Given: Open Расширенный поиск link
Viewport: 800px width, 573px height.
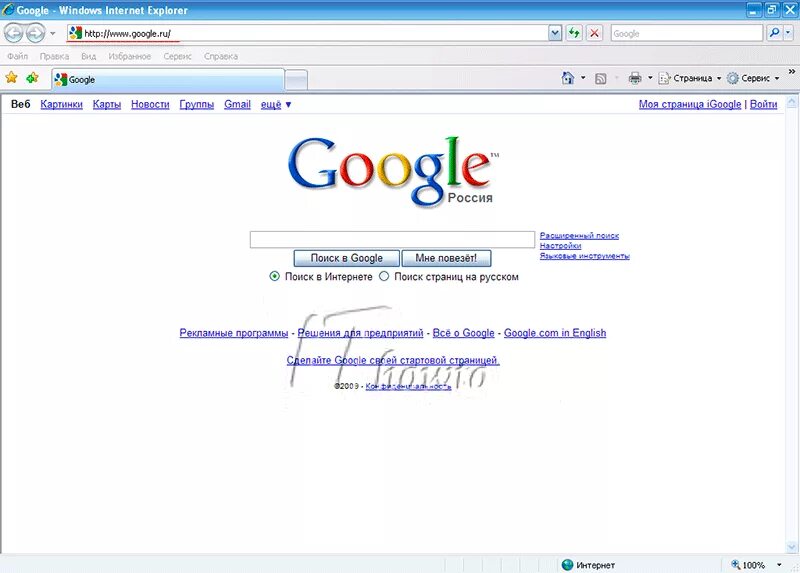Looking at the screenshot, I should point(579,236).
